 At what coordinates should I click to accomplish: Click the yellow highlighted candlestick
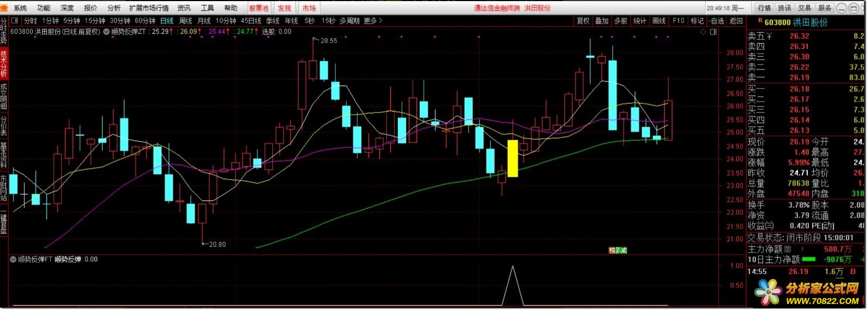513,158
